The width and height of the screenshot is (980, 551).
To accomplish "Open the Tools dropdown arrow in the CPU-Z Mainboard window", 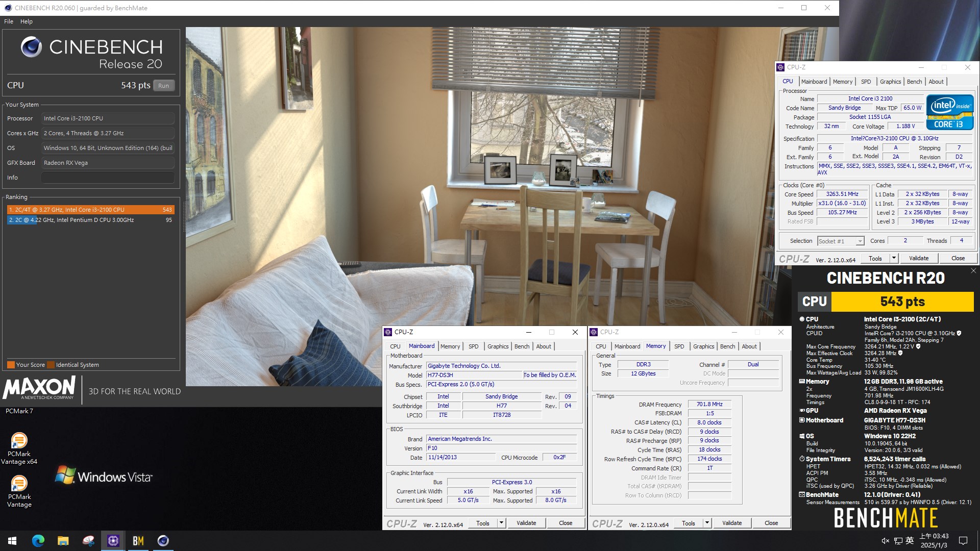I will 501,523.
